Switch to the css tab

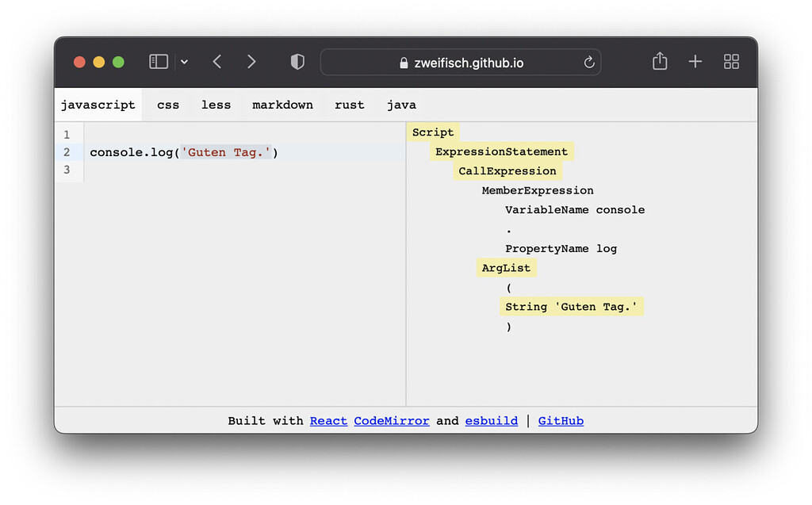pos(168,105)
